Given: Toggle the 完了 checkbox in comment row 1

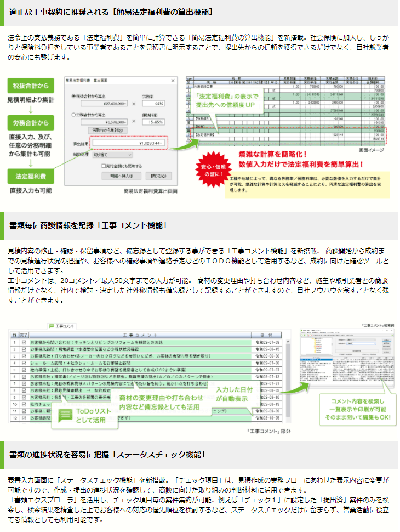Looking at the screenshot, I should [24, 342].
